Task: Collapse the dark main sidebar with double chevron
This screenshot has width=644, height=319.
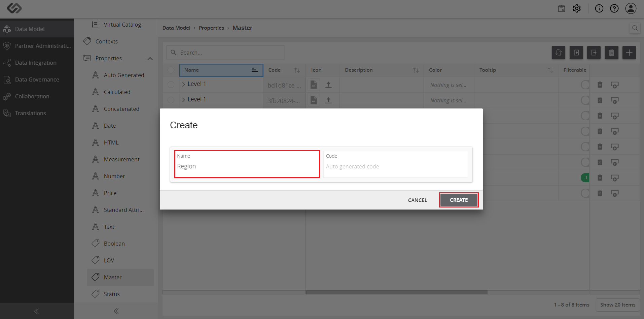Action: click(36, 311)
